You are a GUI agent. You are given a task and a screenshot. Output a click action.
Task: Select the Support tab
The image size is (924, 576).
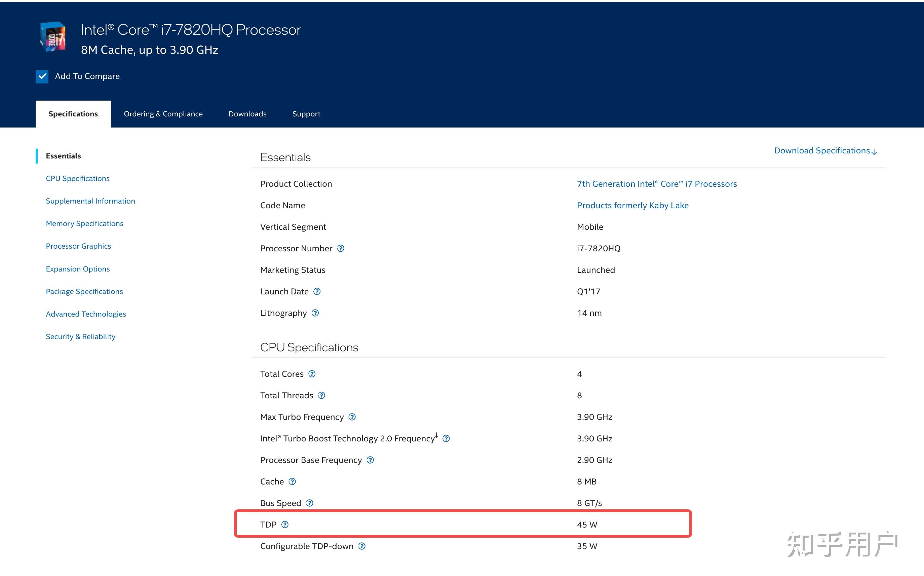click(306, 114)
